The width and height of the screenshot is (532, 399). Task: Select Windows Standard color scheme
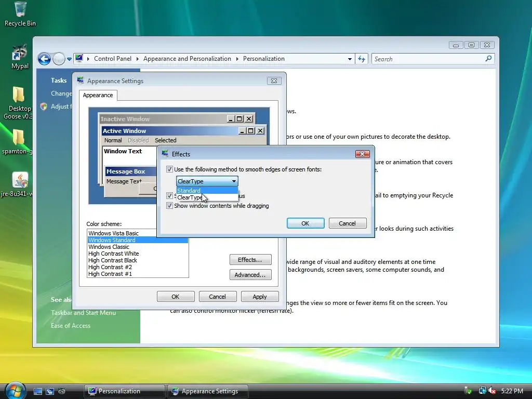(x=137, y=240)
